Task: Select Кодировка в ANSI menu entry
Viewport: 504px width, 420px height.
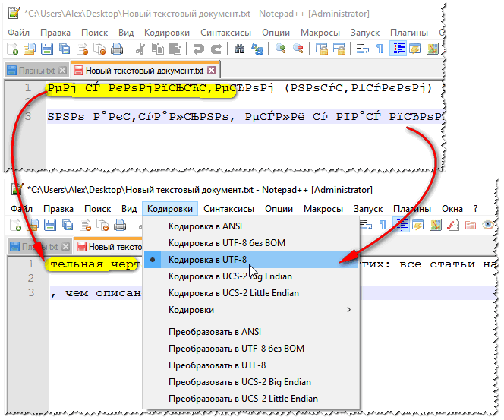Action: coord(251,226)
